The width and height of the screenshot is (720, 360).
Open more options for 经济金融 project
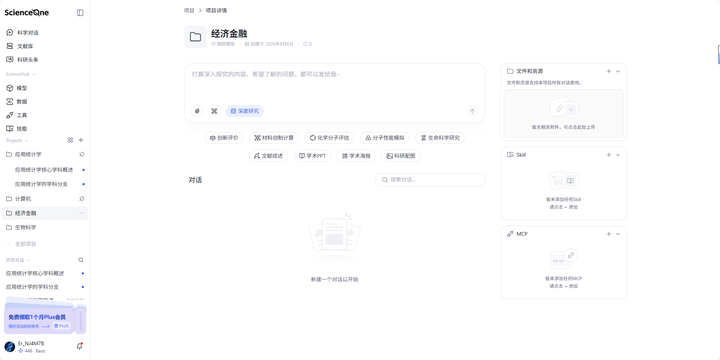81,213
